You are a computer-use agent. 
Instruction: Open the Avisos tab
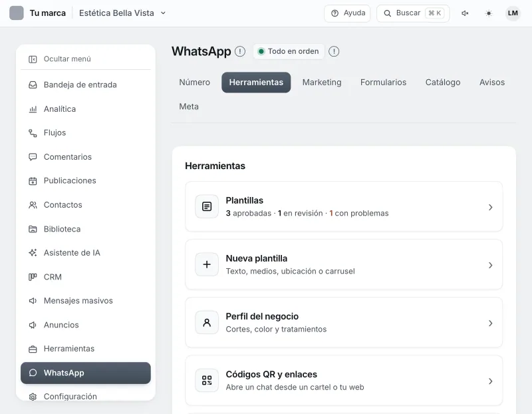pyautogui.click(x=492, y=82)
